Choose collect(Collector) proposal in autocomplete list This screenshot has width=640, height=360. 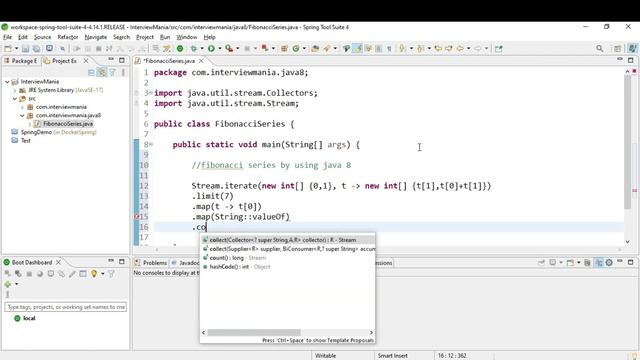point(287,240)
